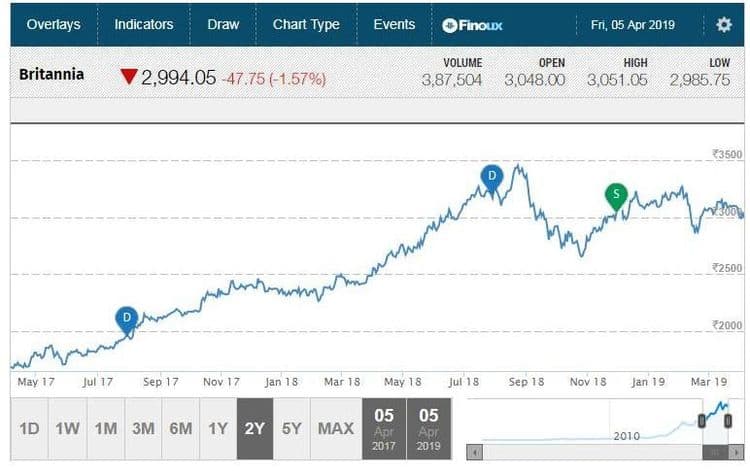750x471 pixels.
Task: Open the Draw menu
Action: 223,25
